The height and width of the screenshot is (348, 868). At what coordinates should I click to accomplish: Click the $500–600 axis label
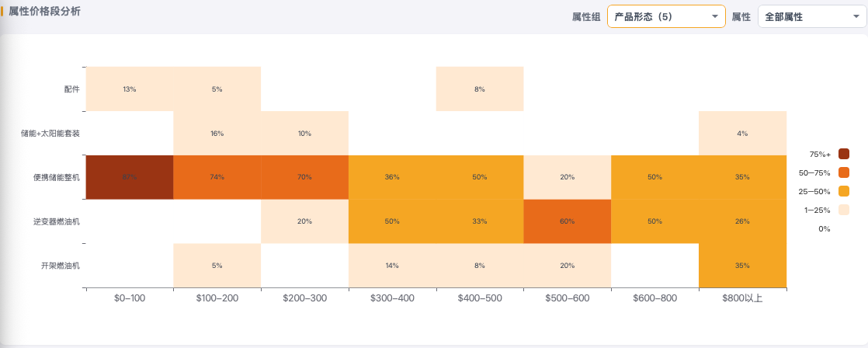click(x=568, y=298)
